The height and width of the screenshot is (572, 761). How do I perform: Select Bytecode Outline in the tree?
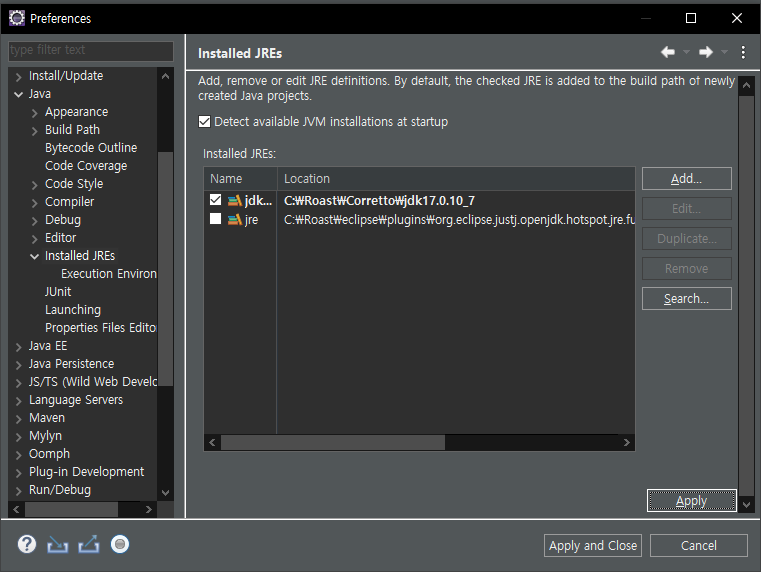click(91, 147)
